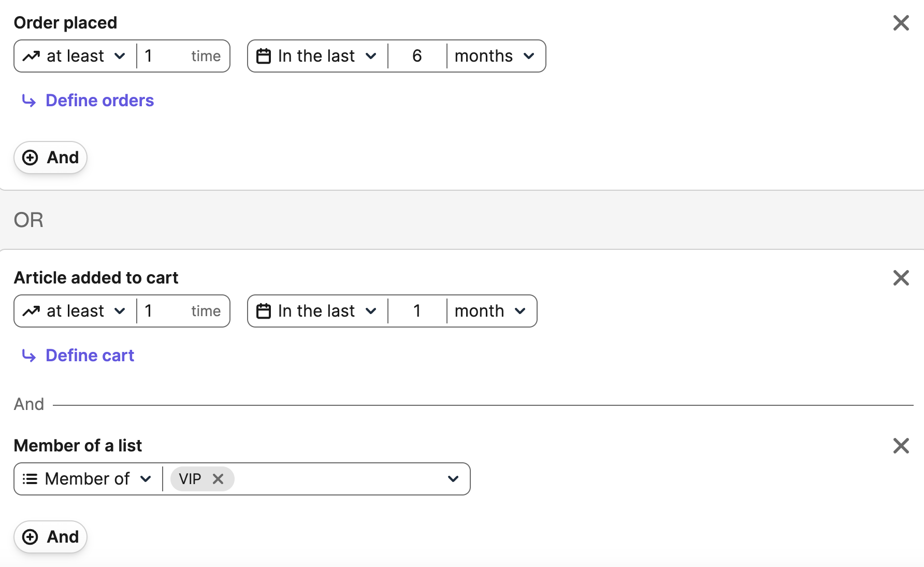Image resolution: width=924 pixels, height=567 pixels.
Task: Open the at least dropdown for Order placed
Action: pos(76,56)
